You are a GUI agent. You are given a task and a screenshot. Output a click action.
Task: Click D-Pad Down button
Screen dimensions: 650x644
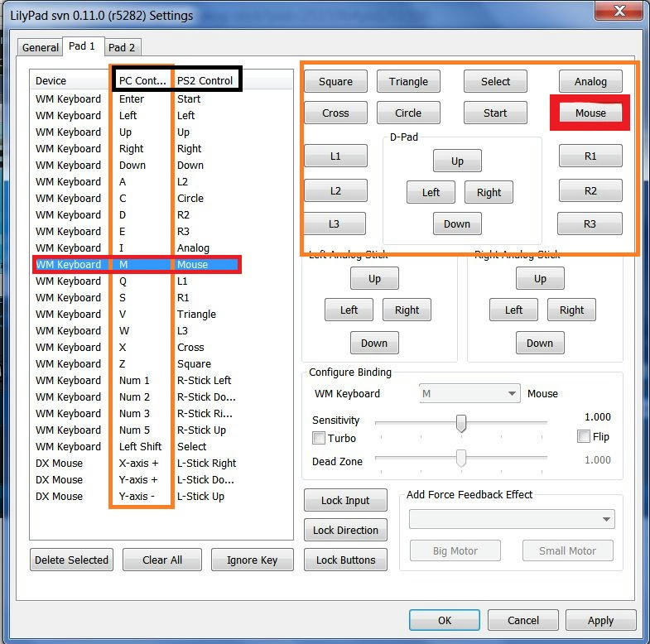click(x=457, y=223)
